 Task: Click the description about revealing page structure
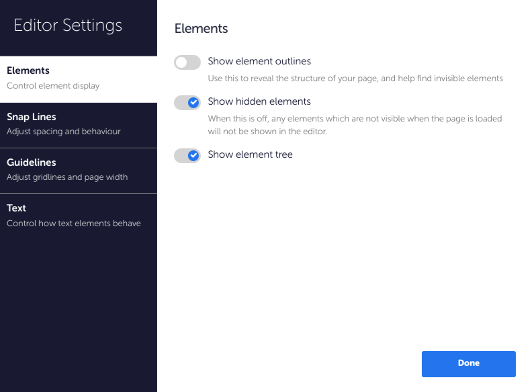(x=355, y=79)
